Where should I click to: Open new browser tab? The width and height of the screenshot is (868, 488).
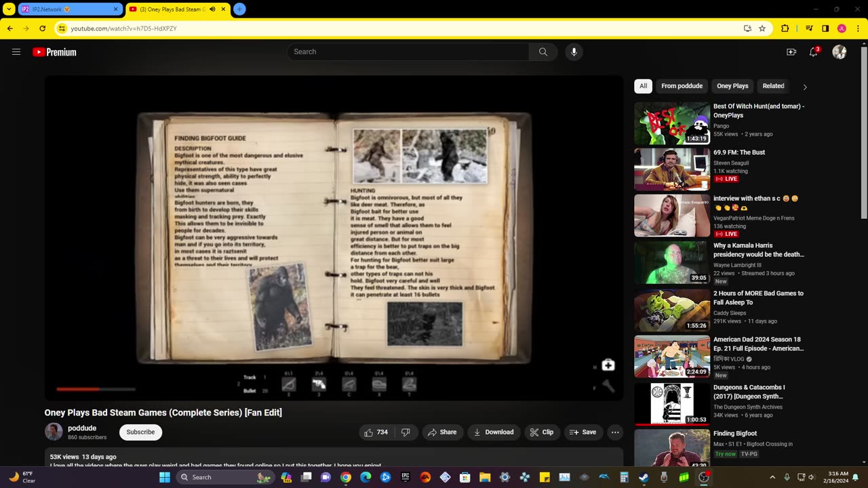239,9
